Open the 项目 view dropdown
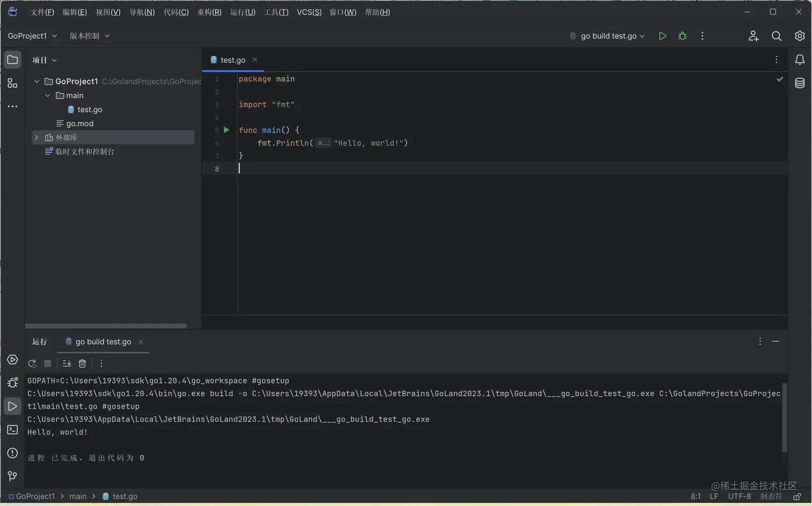812x506 pixels. (x=45, y=60)
